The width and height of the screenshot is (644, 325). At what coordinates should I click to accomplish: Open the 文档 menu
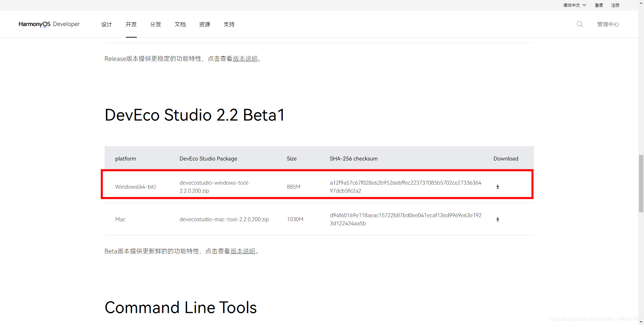(x=180, y=24)
